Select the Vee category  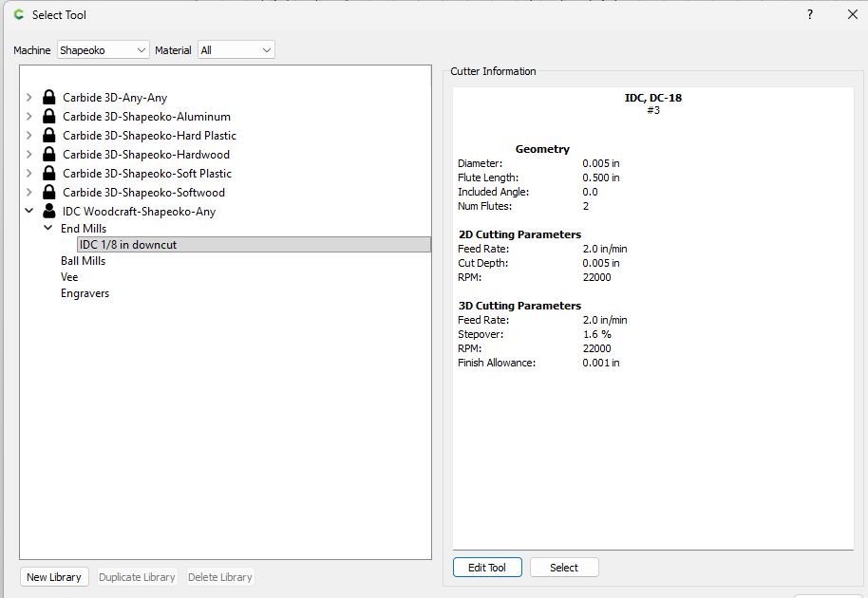[69, 276]
